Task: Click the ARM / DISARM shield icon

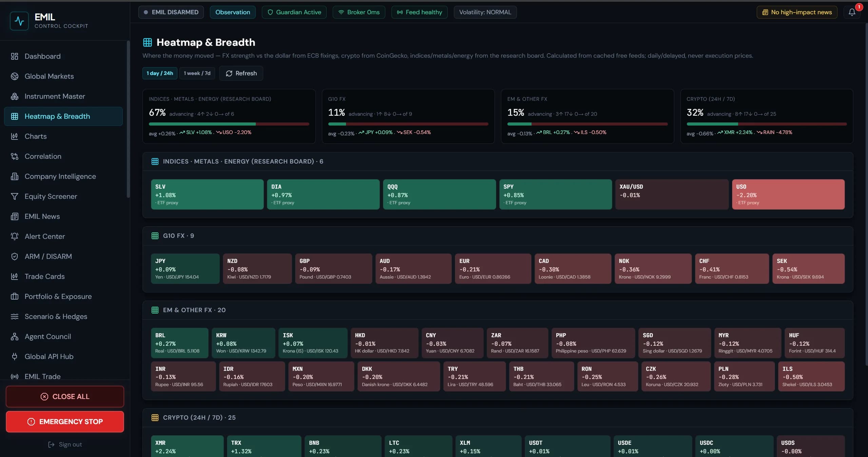Action: tap(14, 256)
